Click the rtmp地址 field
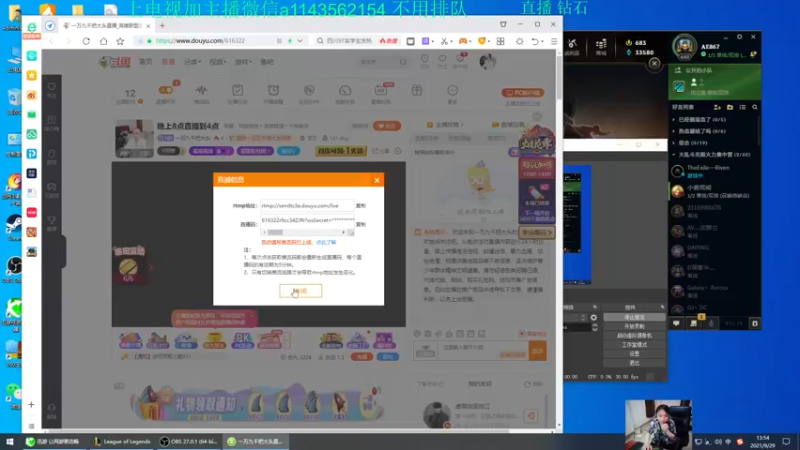This screenshot has width=800, height=450. click(x=307, y=206)
